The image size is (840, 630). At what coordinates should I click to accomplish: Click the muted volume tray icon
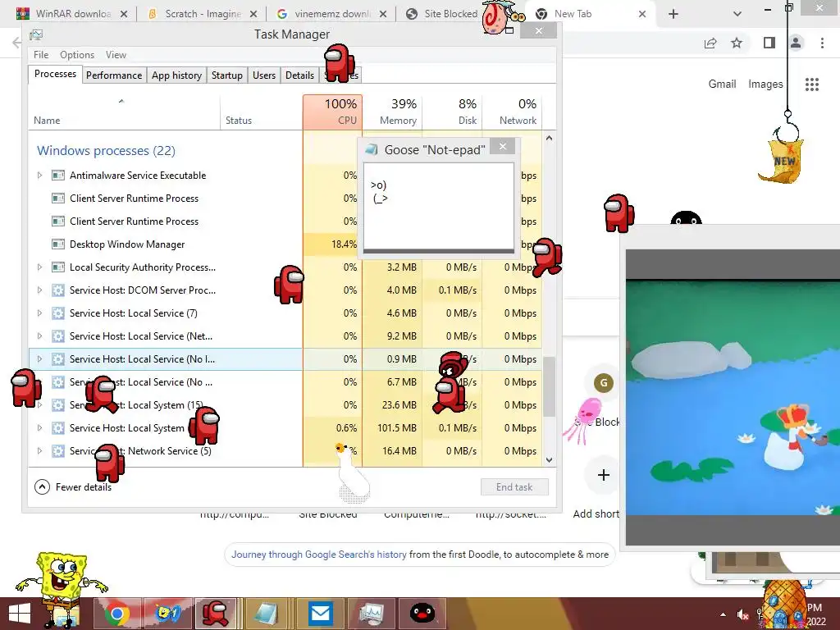tap(742, 615)
